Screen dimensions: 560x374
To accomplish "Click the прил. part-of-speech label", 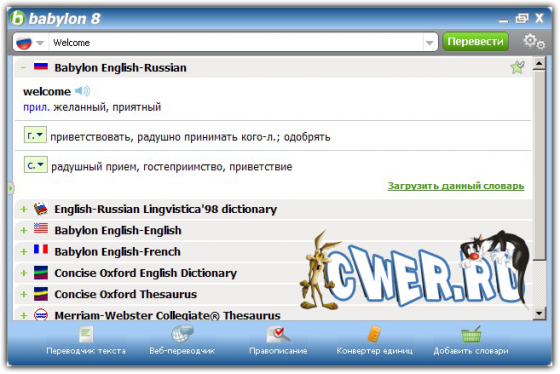I will click(36, 107).
